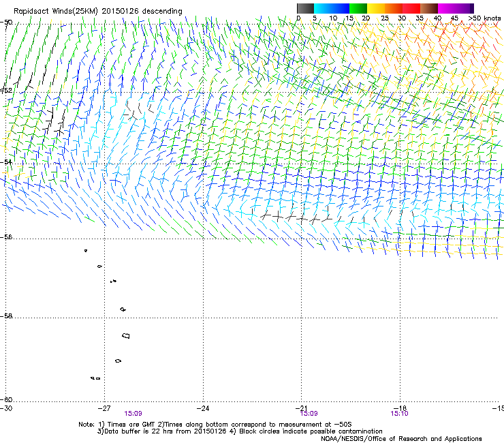Click the '-30' longitude axis label
The width and height of the screenshot is (504, 443).
coord(6,408)
